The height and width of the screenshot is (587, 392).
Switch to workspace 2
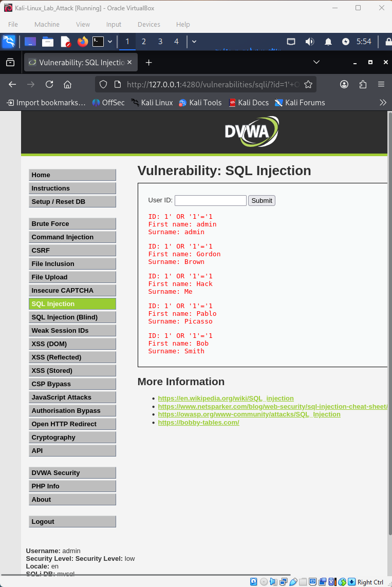coord(144,42)
